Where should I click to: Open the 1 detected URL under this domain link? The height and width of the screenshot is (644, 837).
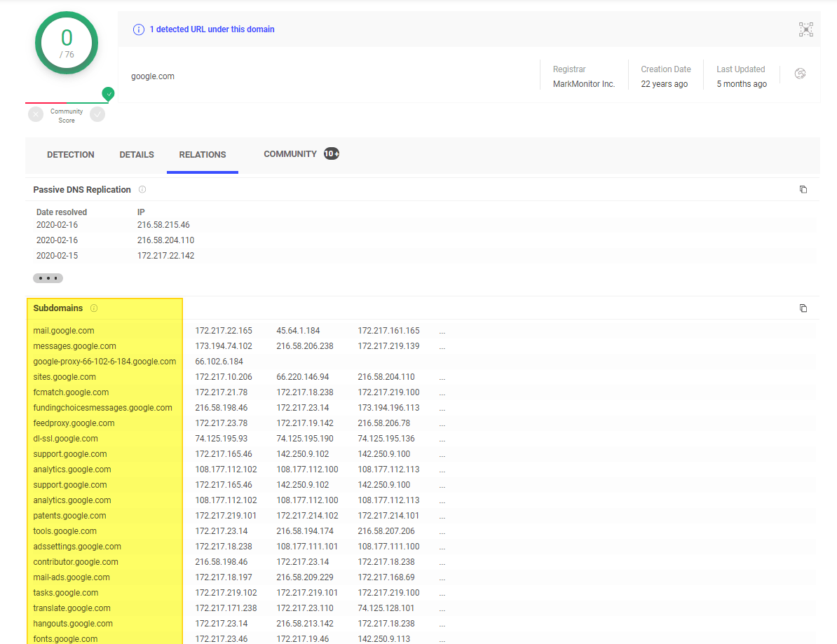coord(212,29)
